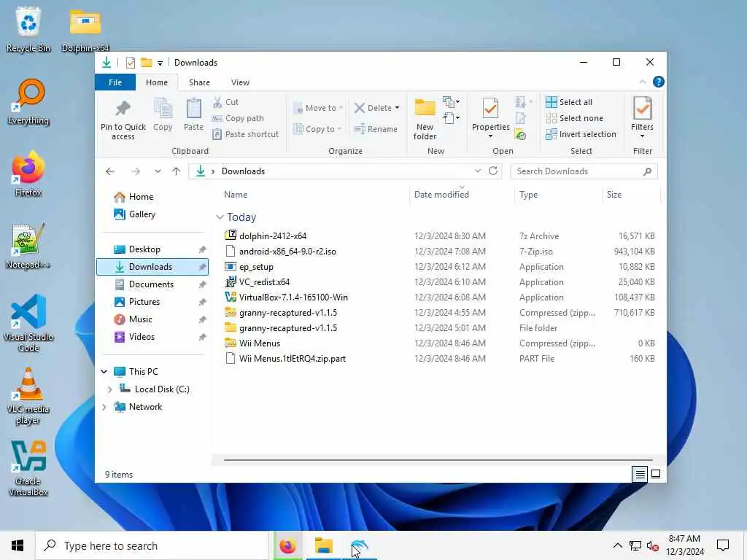Switch to Large icons view layout icon
The image size is (747, 560).
[x=656, y=474]
